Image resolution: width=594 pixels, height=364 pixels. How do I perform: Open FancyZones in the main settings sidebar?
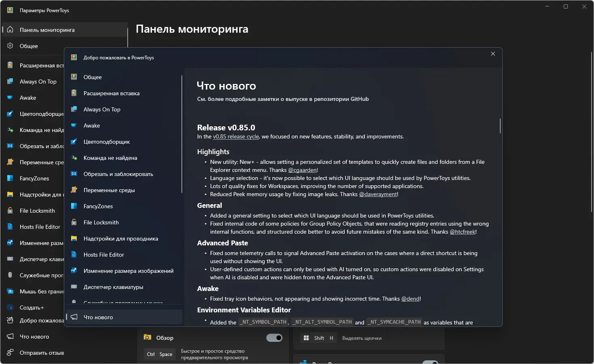click(x=33, y=178)
